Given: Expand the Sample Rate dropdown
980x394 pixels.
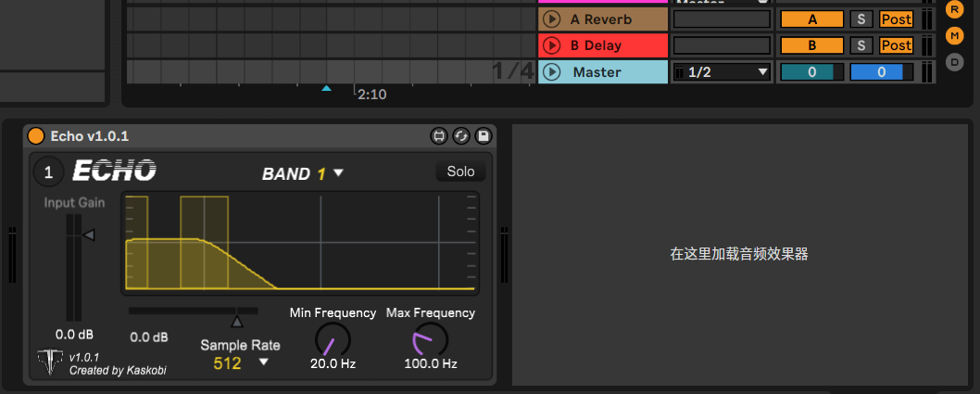Looking at the screenshot, I should [264, 362].
